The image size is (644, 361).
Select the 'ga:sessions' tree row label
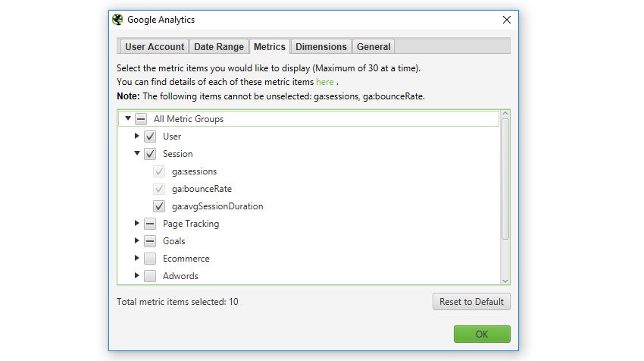(x=194, y=171)
